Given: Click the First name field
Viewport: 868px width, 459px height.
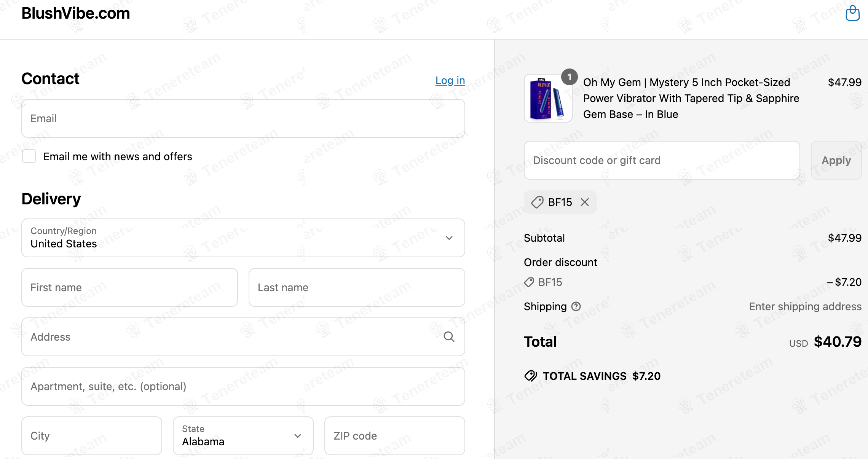Looking at the screenshot, I should (130, 287).
